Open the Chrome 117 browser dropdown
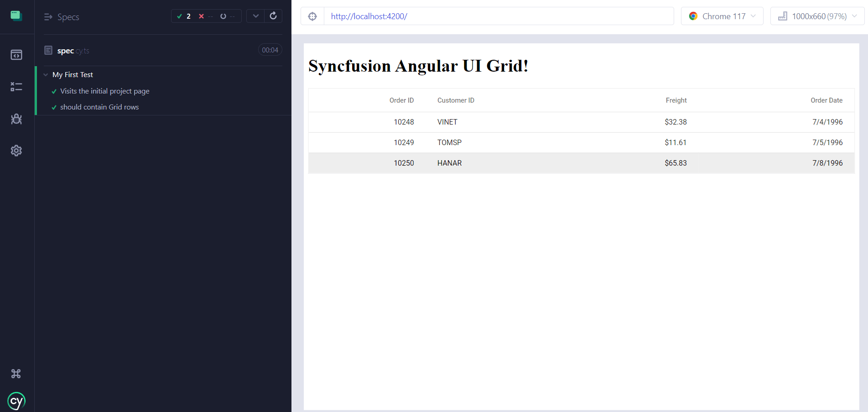This screenshot has height=412, width=868. click(x=722, y=16)
